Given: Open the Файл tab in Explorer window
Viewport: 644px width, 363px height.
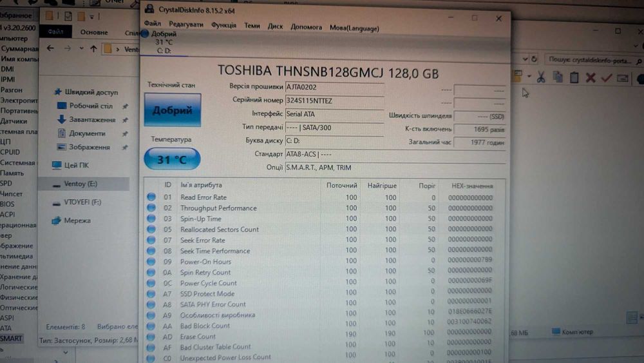Looking at the screenshot, I should click(55, 31).
